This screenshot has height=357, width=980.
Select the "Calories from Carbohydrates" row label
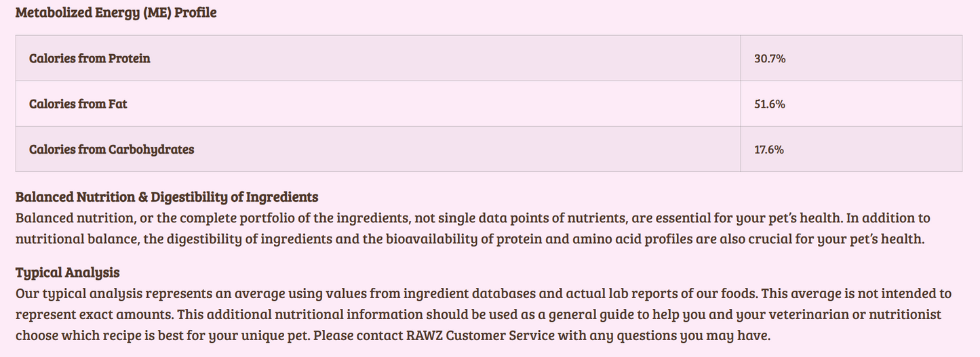(x=111, y=149)
